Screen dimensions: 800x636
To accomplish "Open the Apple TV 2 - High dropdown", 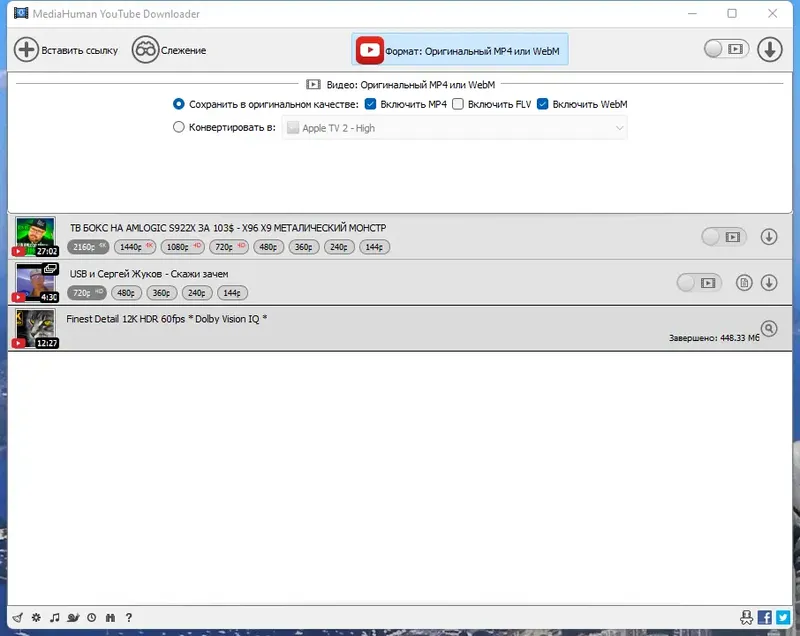I will coord(455,128).
